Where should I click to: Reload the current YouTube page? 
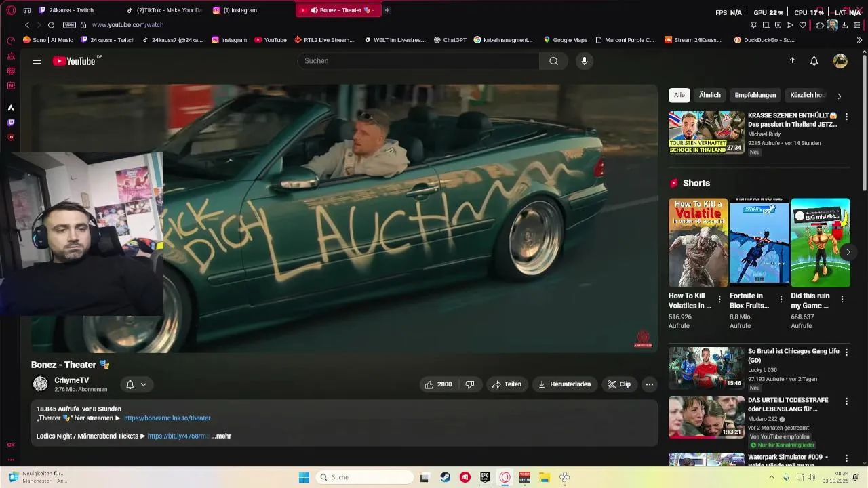51,25
